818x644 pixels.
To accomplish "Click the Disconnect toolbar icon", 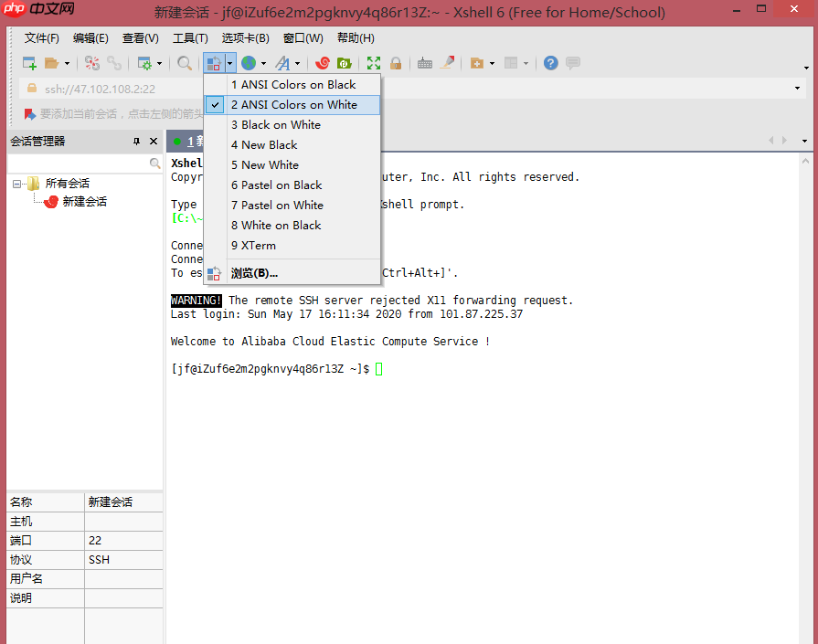I will [x=92, y=63].
